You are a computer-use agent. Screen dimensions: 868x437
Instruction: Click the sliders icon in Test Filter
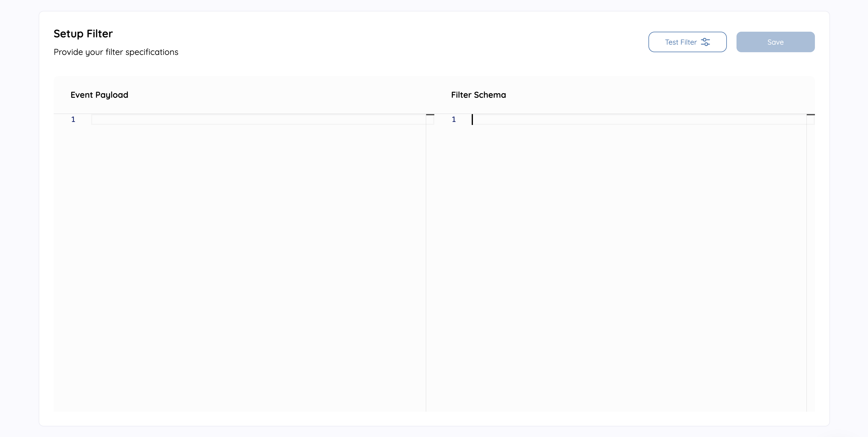pos(705,42)
